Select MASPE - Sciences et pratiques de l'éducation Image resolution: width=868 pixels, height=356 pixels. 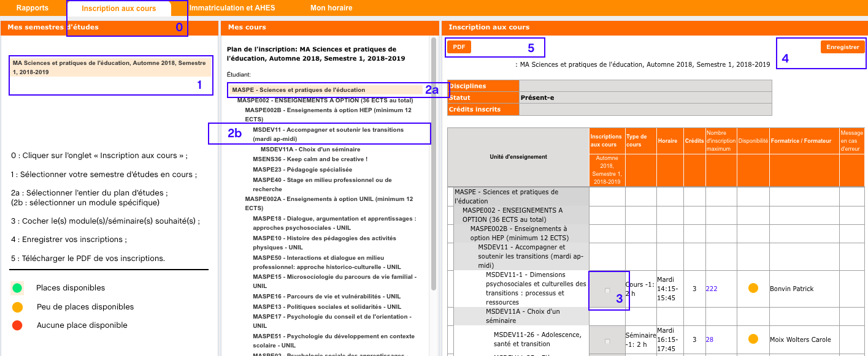298,90
